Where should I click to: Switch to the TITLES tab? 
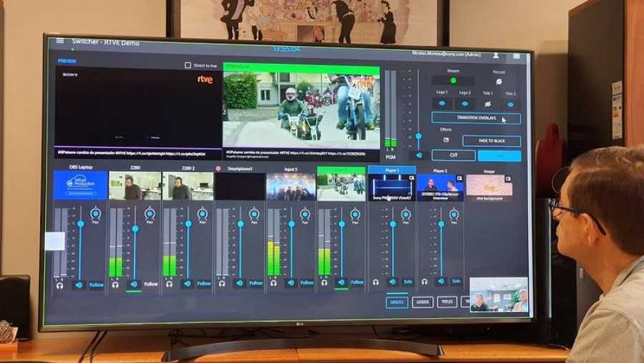pyautogui.click(x=447, y=301)
